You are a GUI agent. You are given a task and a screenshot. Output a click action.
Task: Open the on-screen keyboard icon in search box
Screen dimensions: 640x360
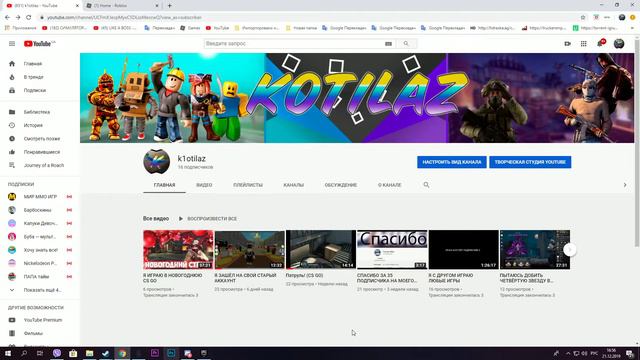pyautogui.click(x=388, y=44)
